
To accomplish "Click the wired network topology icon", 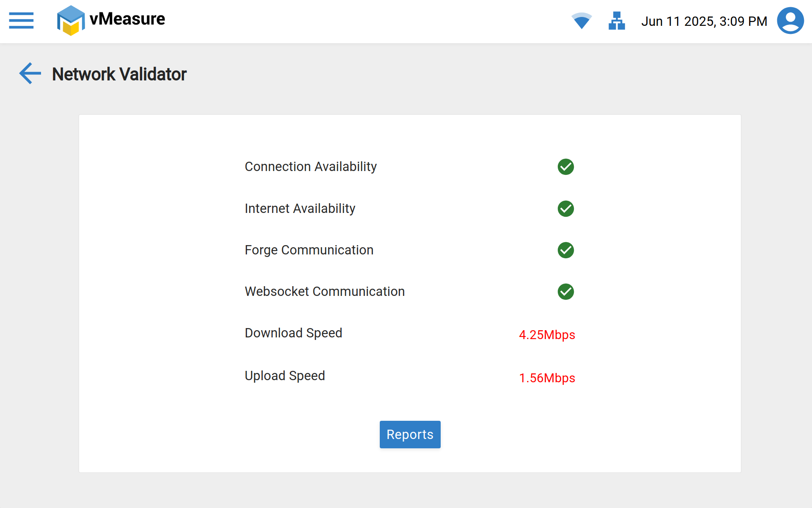I will click(x=617, y=20).
